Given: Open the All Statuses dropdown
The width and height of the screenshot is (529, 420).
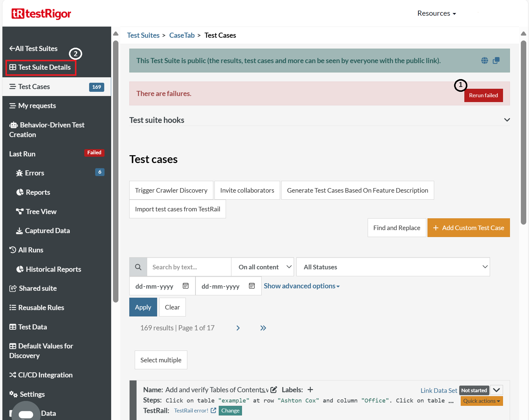Looking at the screenshot, I should pyautogui.click(x=393, y=267).
